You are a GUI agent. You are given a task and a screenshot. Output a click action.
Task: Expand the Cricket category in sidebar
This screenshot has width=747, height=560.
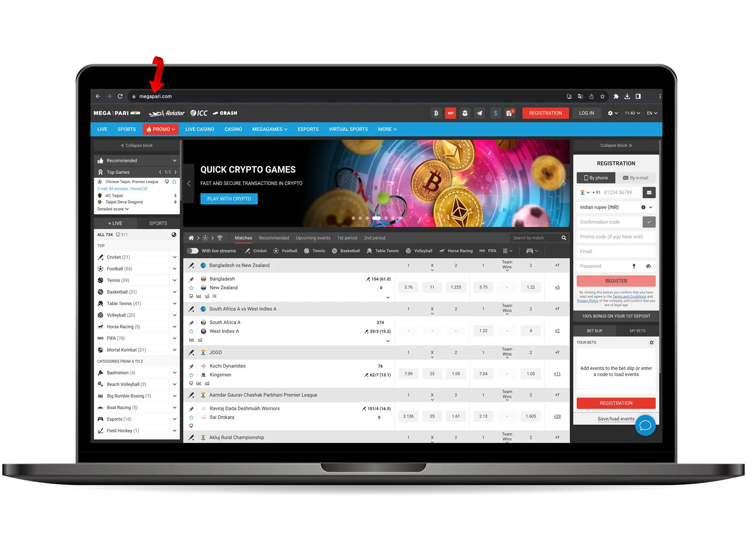(174, 257)
